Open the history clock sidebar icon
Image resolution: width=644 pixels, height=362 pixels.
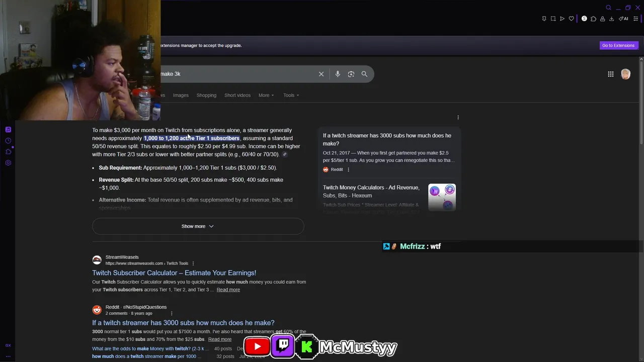click(8, 141)
